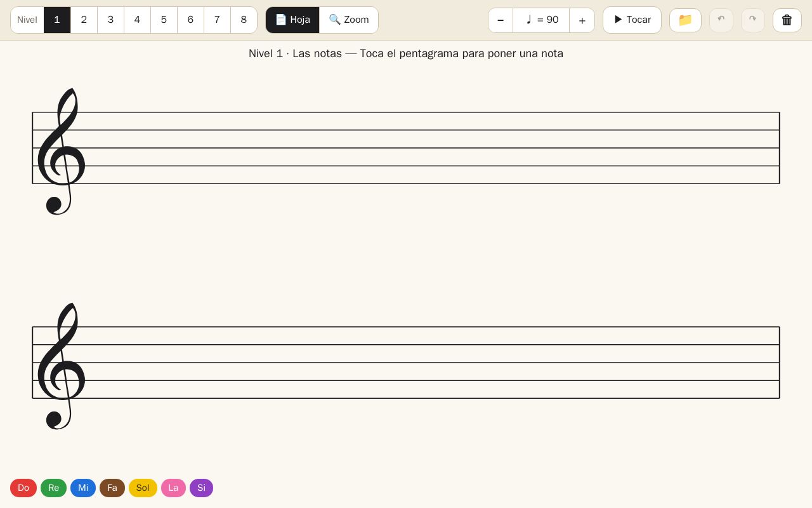
Task: Click the tempo value display 90
Action: tap(541, 20)
